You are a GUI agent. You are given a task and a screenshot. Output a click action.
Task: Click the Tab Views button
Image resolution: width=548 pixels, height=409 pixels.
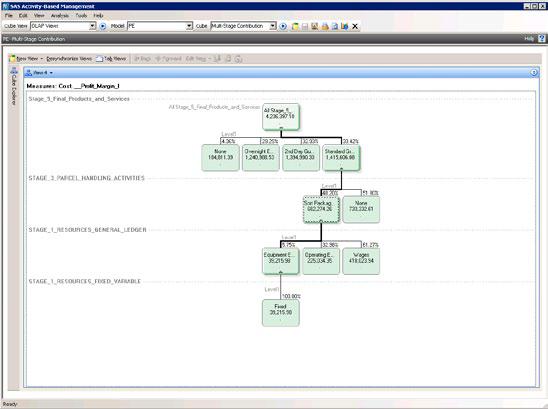111,59
